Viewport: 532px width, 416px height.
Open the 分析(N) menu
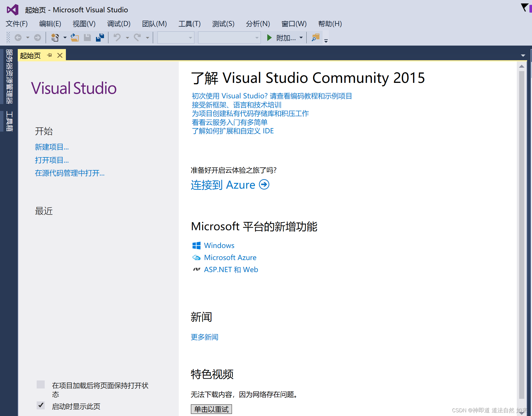258,24
